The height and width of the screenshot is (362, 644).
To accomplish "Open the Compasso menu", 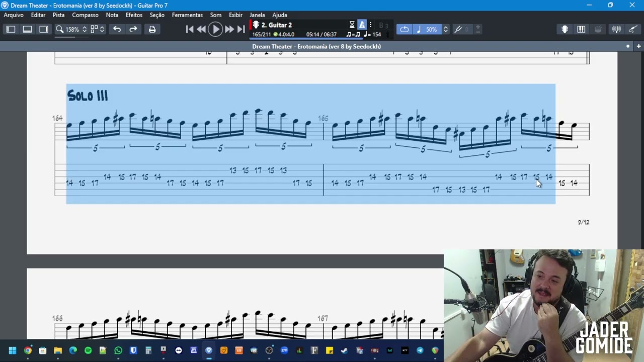I will [85, 15].
